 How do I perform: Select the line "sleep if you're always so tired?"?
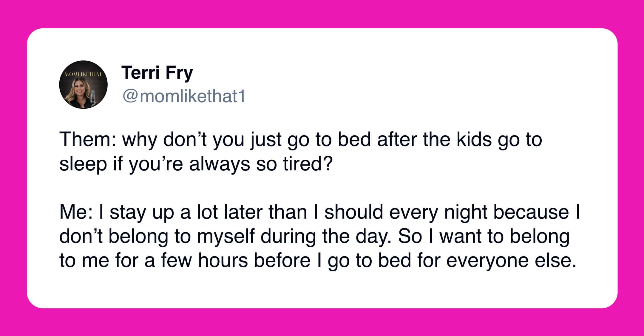pyautogui.click(x=196, y=164)
